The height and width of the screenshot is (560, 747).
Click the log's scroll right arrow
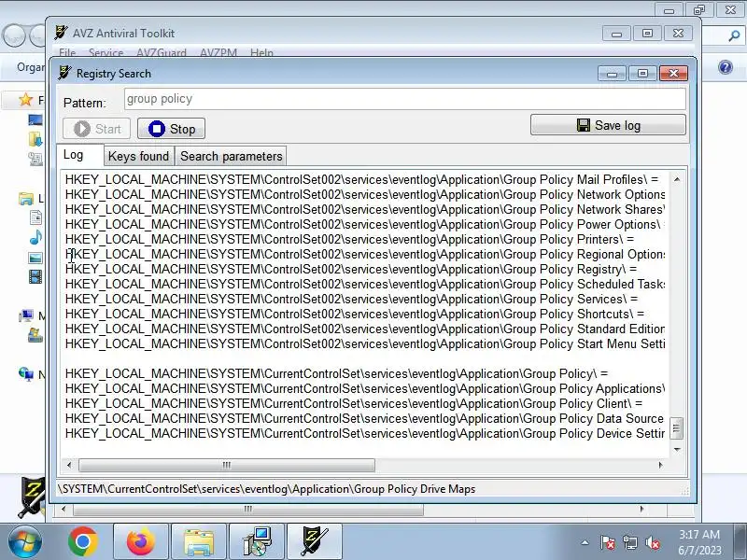coord(660,465)
